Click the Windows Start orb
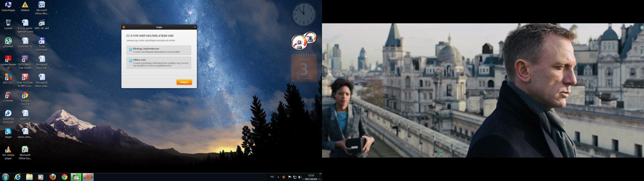644x181 pixels. pos(5,177)
